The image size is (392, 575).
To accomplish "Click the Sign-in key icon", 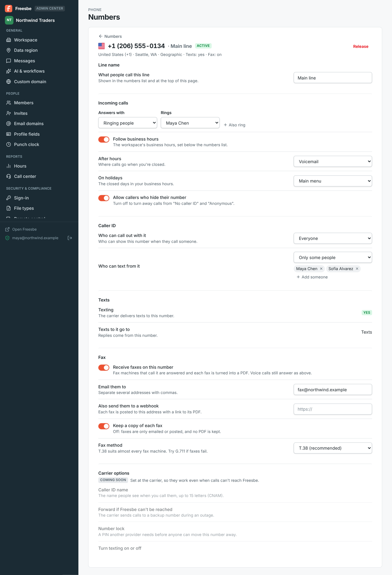I will pos(9,198).
